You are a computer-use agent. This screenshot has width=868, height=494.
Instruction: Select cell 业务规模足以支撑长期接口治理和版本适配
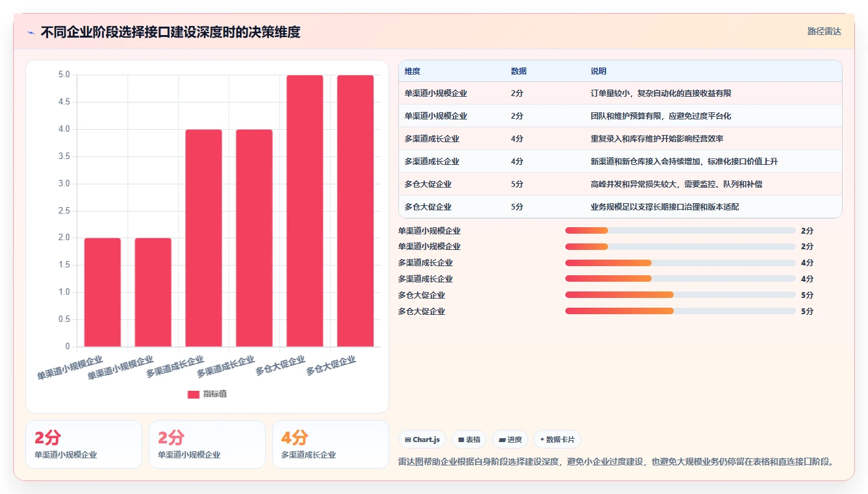[x=665, y=207]
